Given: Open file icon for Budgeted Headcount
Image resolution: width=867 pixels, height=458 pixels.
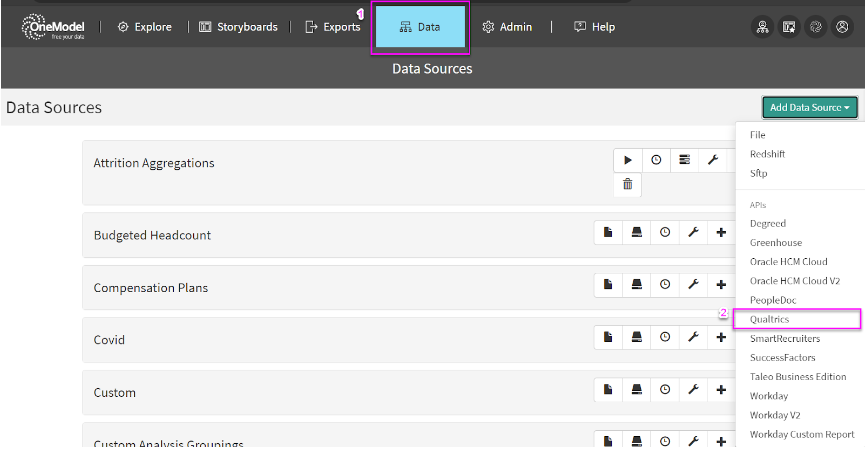Looking at the screenshot, I should point(608,232).
